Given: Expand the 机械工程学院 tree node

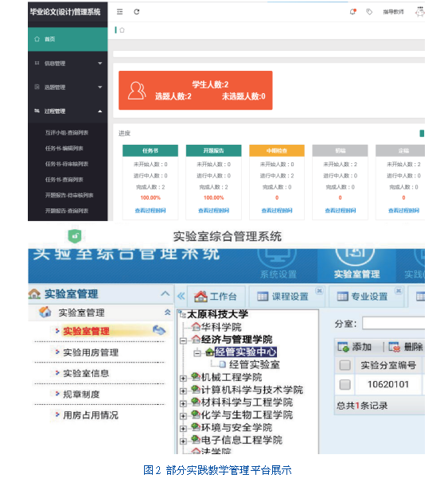Looking at the screenshot, I should (x=183, y=378).
